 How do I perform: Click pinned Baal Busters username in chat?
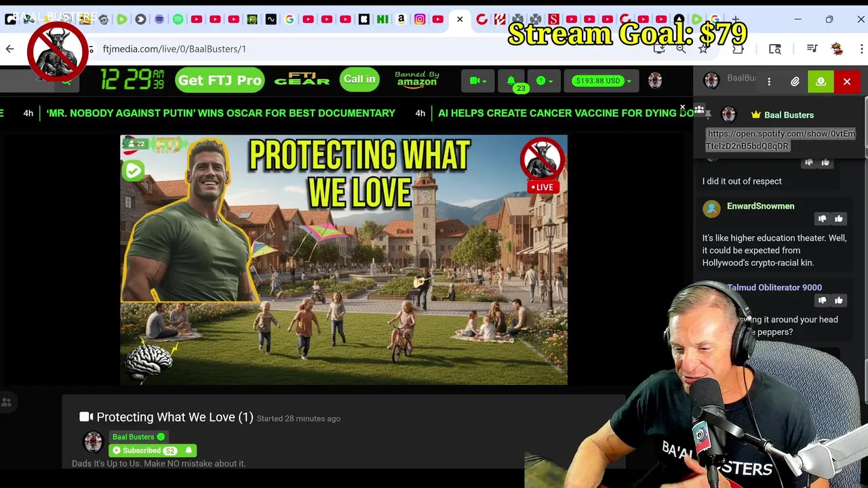[789, 115]
